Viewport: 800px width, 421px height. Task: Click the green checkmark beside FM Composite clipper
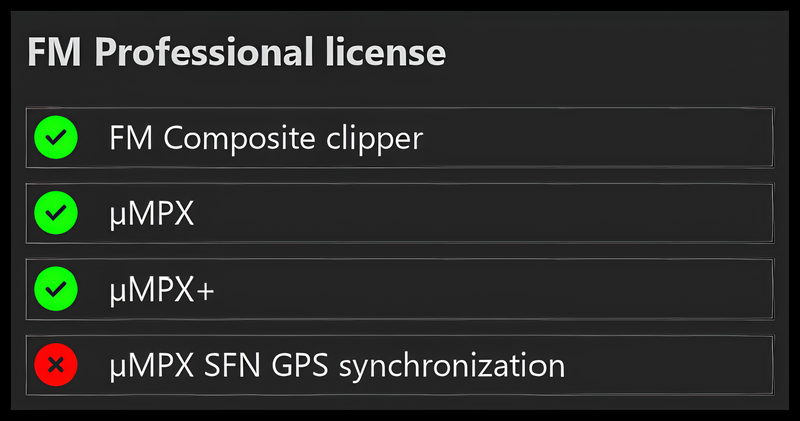56,137
